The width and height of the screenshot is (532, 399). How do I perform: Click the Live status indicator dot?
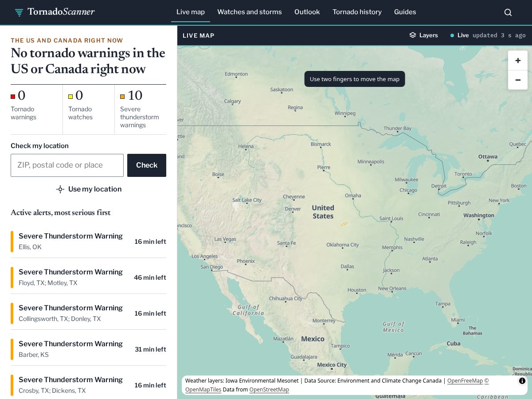(452, 35)
